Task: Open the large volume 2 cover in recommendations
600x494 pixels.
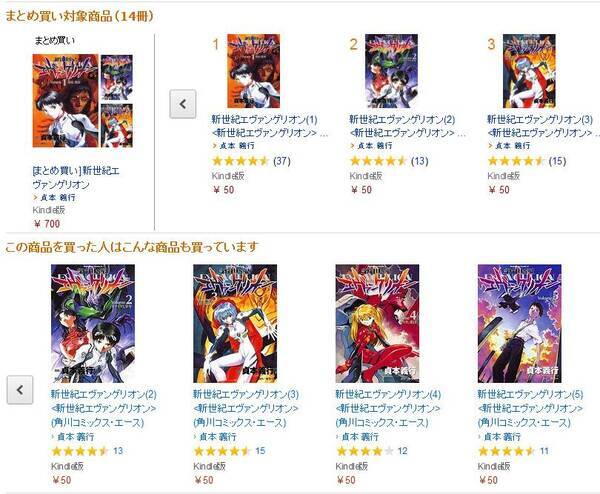Action: point(93,324)
